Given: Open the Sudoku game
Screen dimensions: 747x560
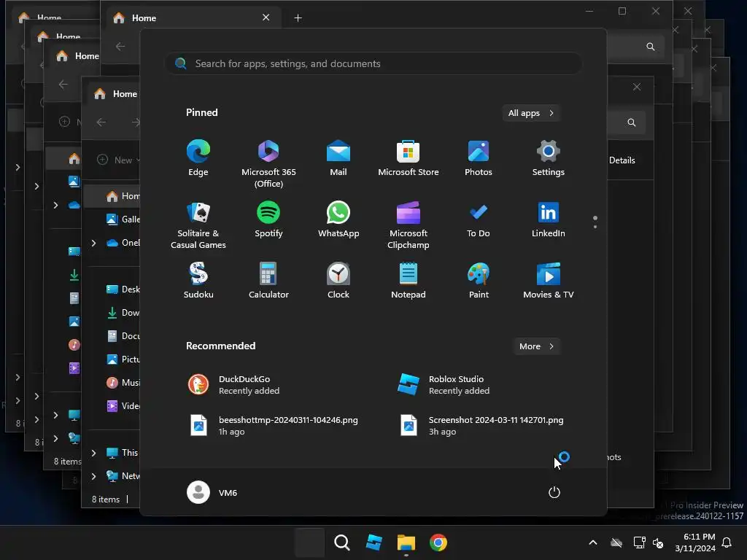Looking at the screenshot, I should coord(198,281).
